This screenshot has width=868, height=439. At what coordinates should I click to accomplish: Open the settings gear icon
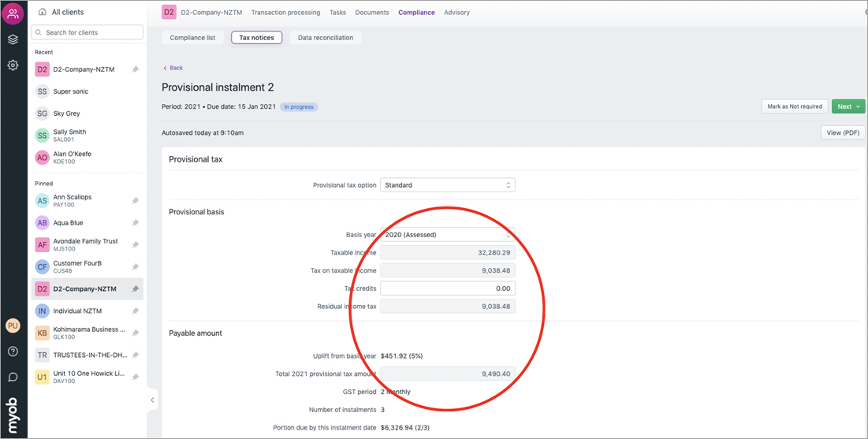13,65
